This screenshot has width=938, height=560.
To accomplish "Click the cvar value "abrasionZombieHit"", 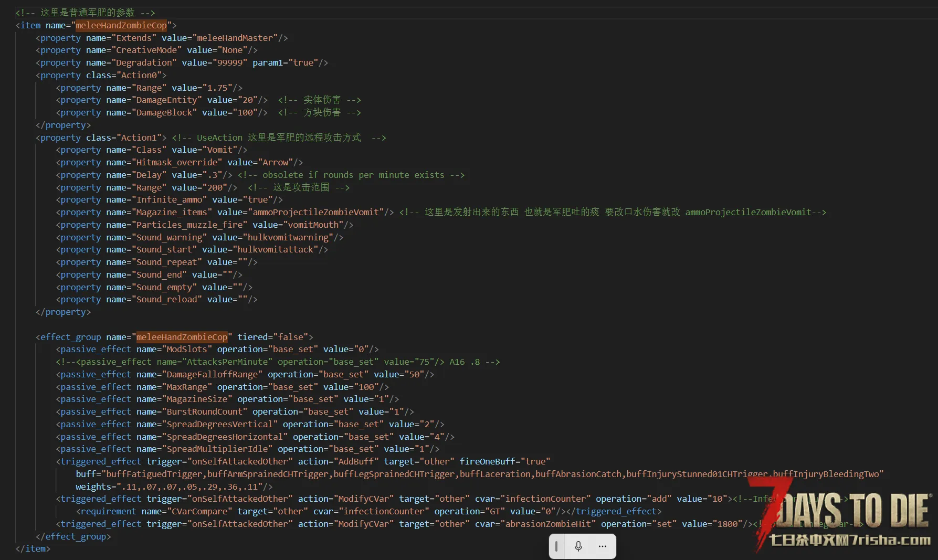I will (548, 524).
